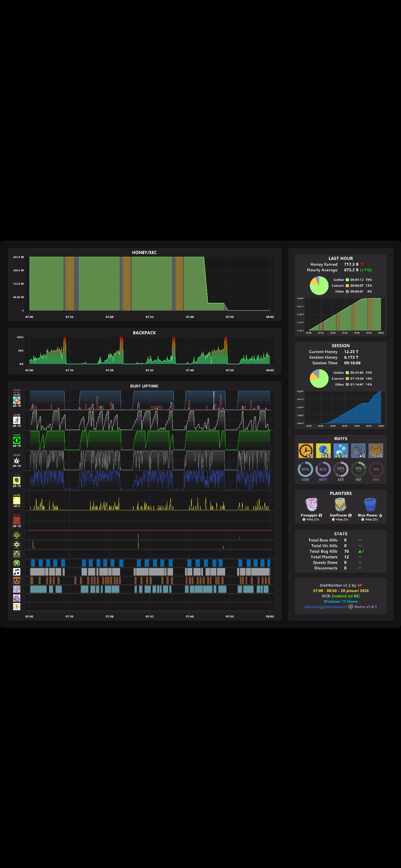Click the baby chick buff icon
Viewport: 401px width, 868px height.
pos(376,451)
